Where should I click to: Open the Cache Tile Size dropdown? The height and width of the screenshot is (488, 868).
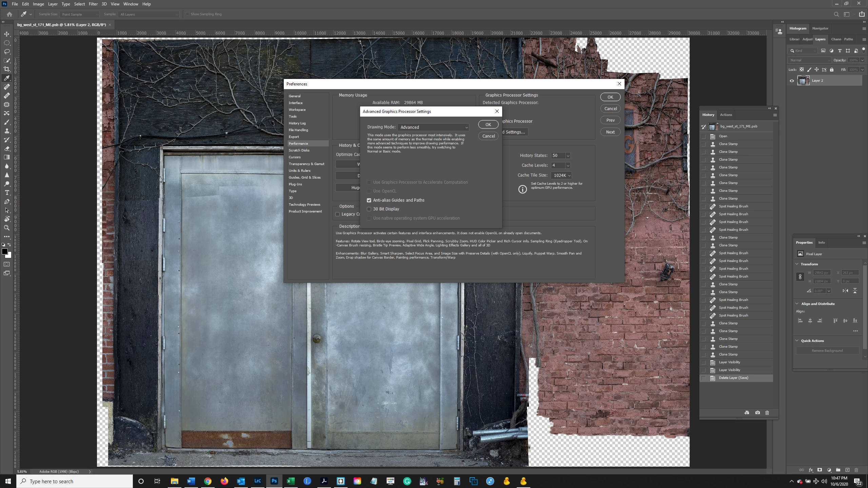[x=562, y=175]
